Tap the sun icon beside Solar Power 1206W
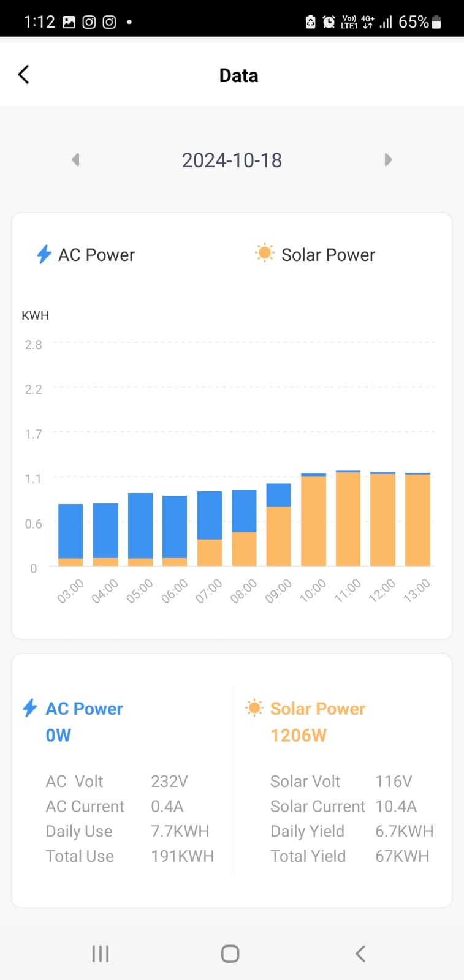This screenshot has width=464, height=980. (254, 708)
